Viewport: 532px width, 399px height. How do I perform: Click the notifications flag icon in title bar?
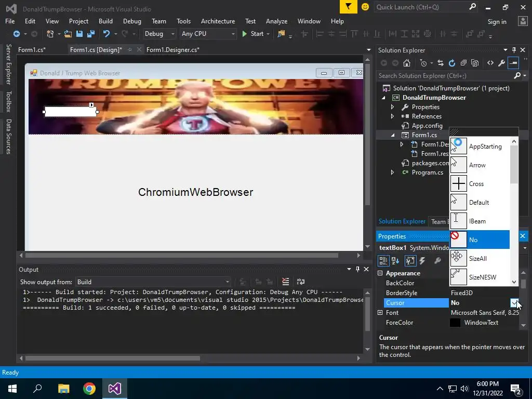coord(349,7)
